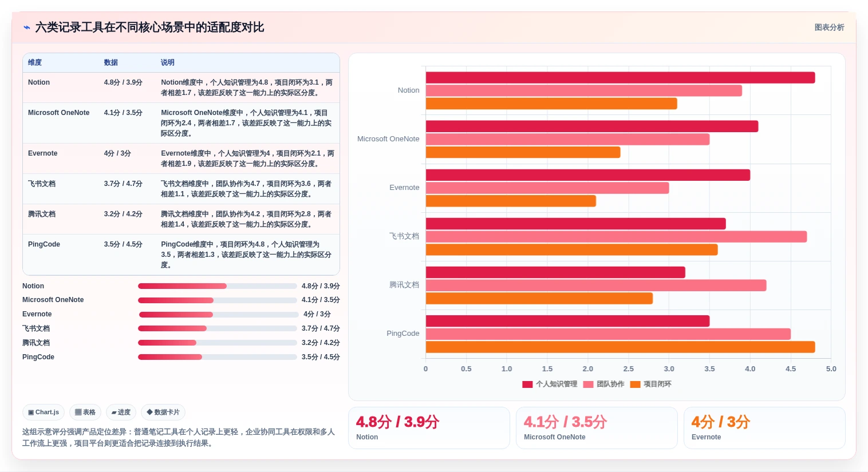Viewport: 868px width, 472px height.
Task: Select the 飞书文档 table row name
Action: pyautogui.click(x=42, y=184)
